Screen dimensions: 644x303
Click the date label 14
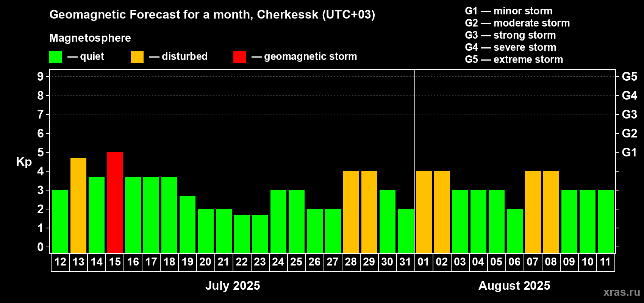point(97,262)
